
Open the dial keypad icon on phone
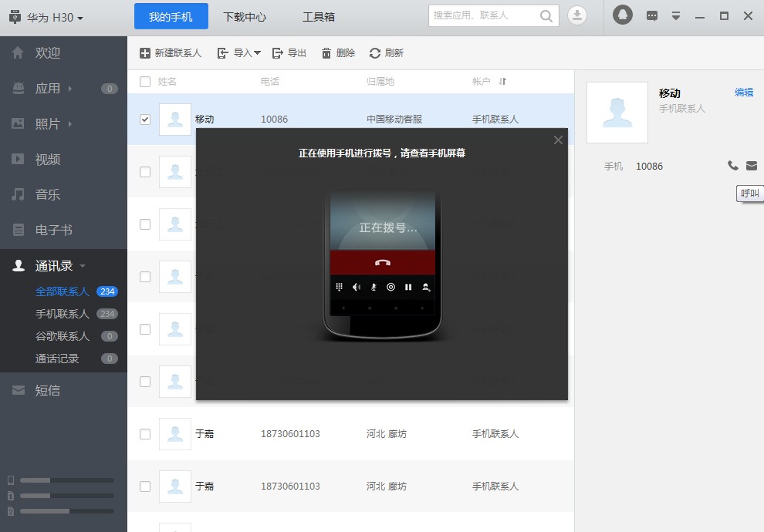(339, 287)
